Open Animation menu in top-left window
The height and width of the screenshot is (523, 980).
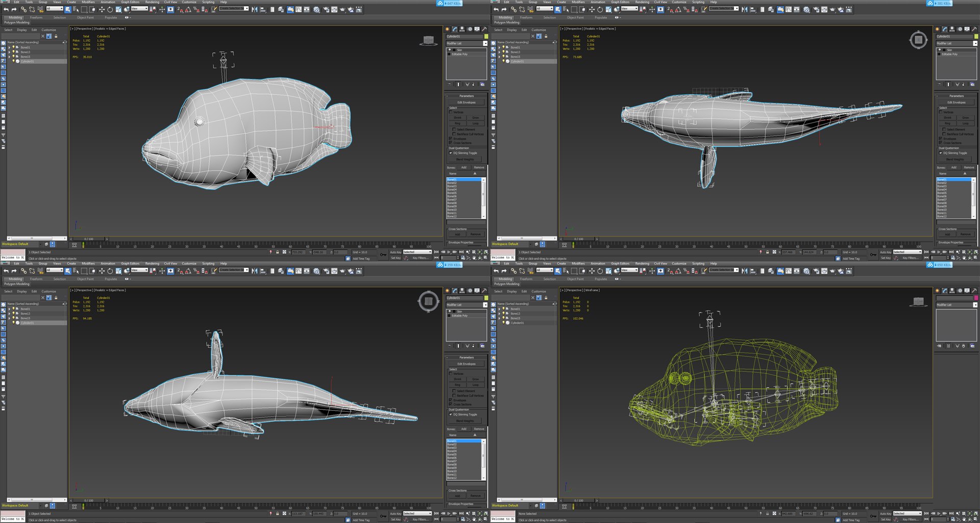(x=108, y=2)
